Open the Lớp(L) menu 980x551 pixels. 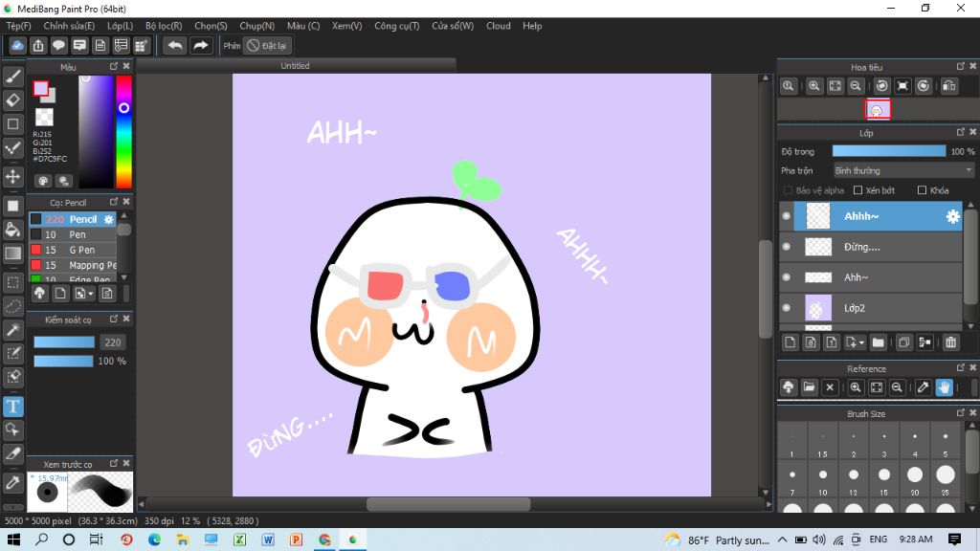(x=120, y=26)
